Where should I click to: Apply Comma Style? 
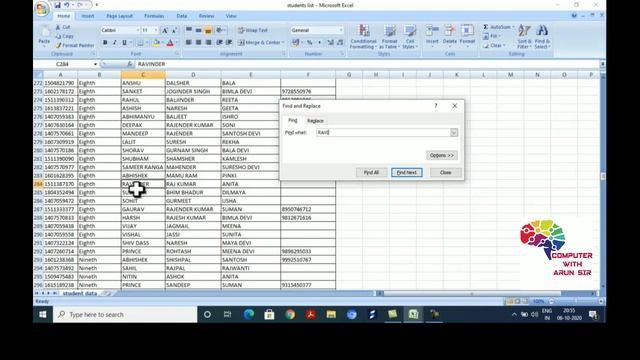coord(319,42)
